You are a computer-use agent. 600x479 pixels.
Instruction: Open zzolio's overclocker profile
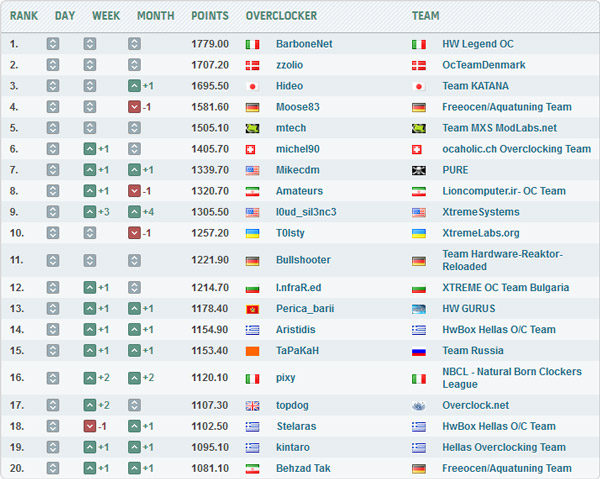(289, 65)
